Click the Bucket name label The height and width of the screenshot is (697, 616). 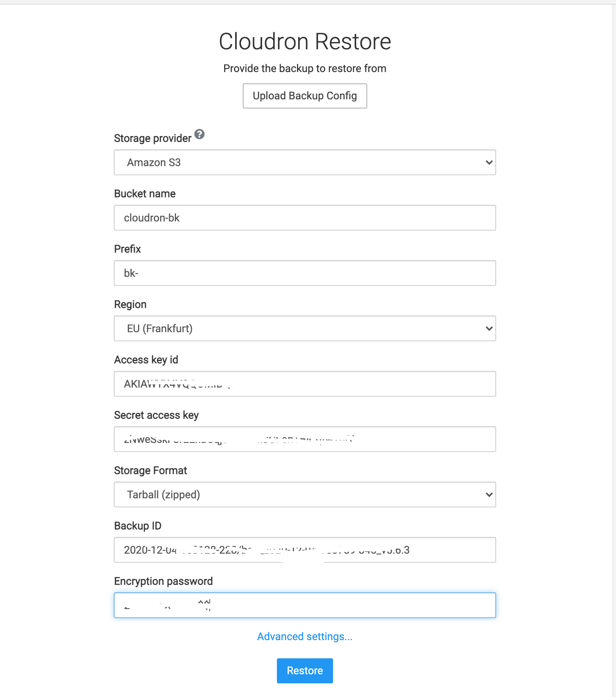tap(145, 194)
